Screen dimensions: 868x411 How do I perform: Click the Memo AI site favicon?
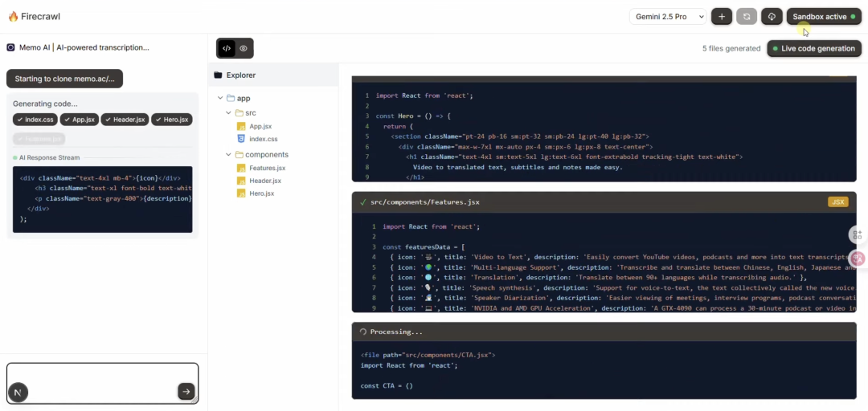[10, 47]
